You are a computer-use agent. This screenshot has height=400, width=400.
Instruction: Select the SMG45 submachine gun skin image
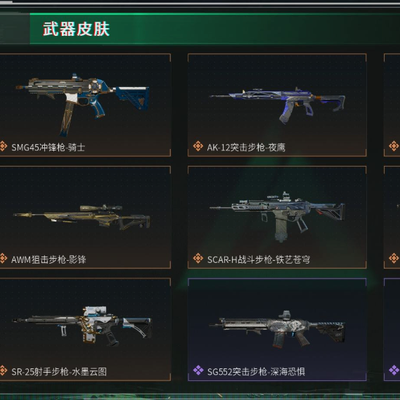pos(82,104)
